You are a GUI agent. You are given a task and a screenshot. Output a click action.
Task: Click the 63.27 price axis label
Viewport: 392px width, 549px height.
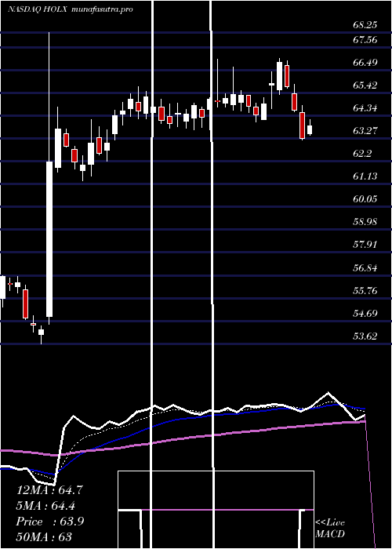pyautogui.click(x=365, y=131)
